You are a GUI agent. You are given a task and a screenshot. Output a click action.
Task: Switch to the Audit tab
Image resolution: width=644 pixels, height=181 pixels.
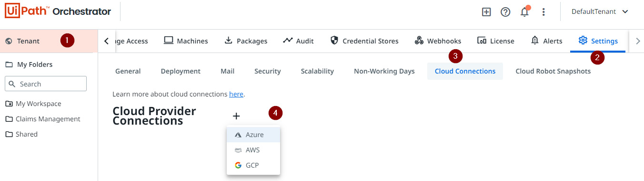[x=298, y=41]
